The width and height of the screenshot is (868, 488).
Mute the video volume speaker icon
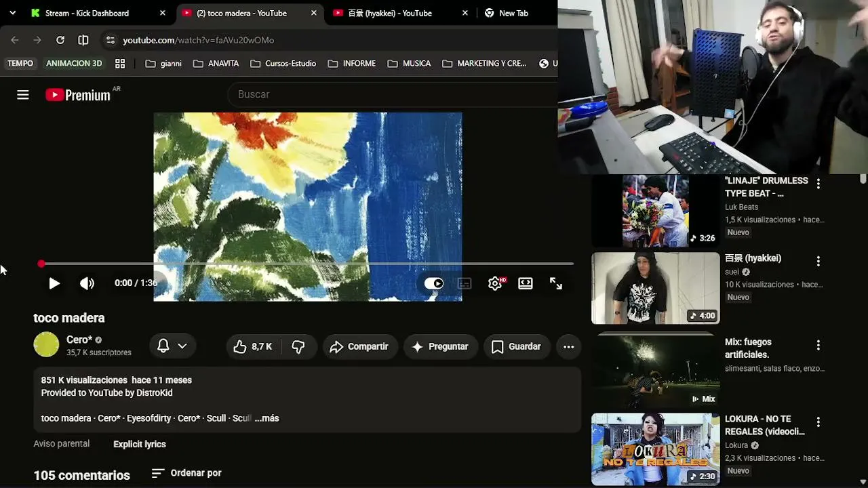pyautogui.click(x=87, y=283)
